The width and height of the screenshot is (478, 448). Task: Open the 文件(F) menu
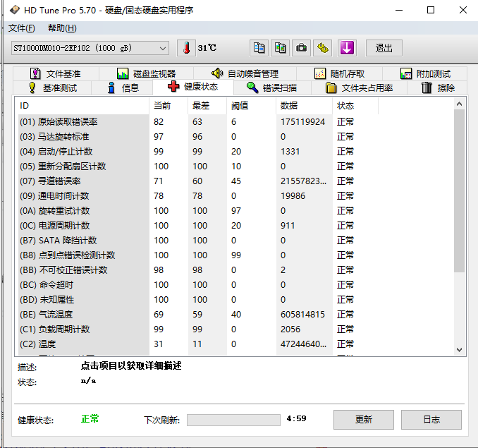[x=21, y=28]
